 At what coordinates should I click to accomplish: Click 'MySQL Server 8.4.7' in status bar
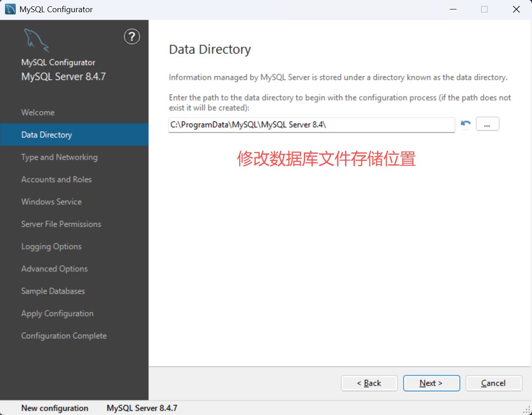142,408
